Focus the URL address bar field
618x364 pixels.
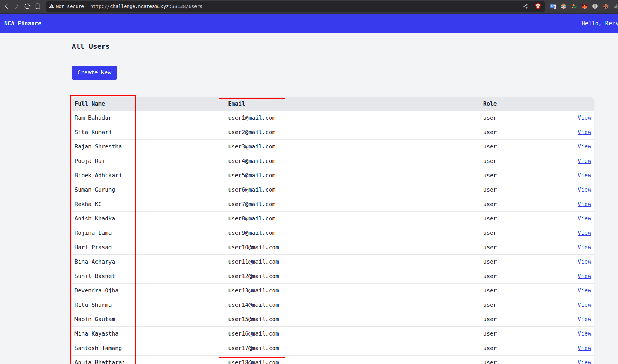pyautogui.click(x=281, y=6)
